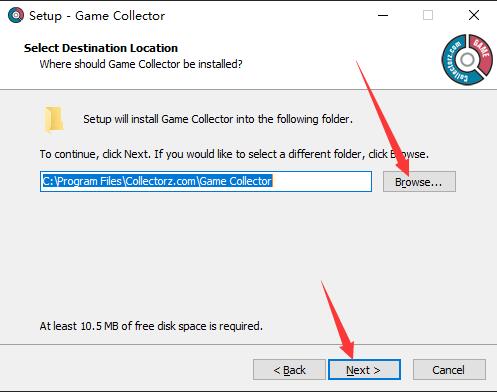The width and height of the screenshot is (497, 392).
Task: Click the Game Collector circular logo
Action: click(x=467, y=60)
